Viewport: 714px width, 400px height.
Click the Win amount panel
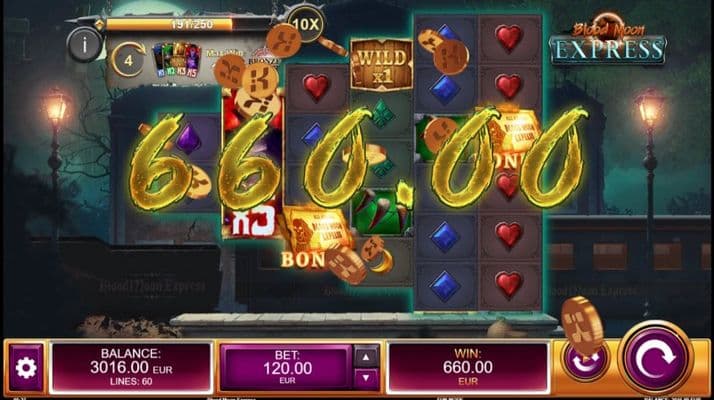tap(468, 367)
